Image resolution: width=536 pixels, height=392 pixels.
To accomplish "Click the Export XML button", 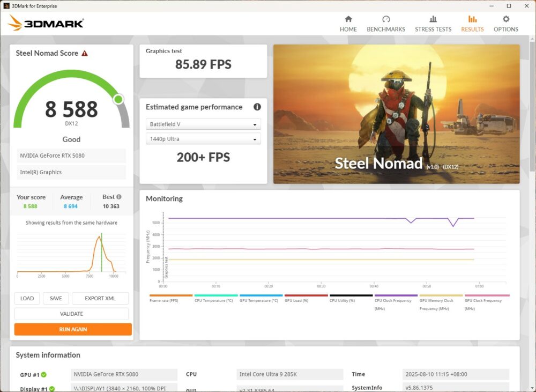I will [x=100, y=299].
